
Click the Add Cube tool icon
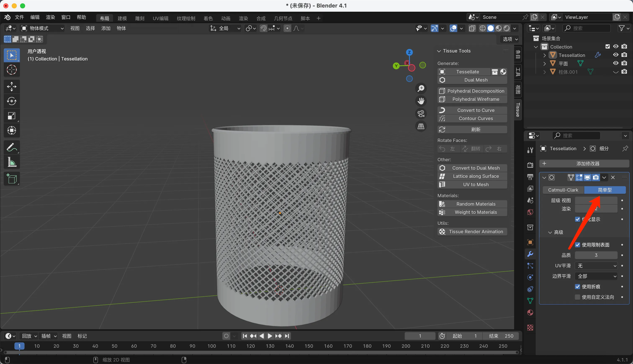click(x=12, y=178)
